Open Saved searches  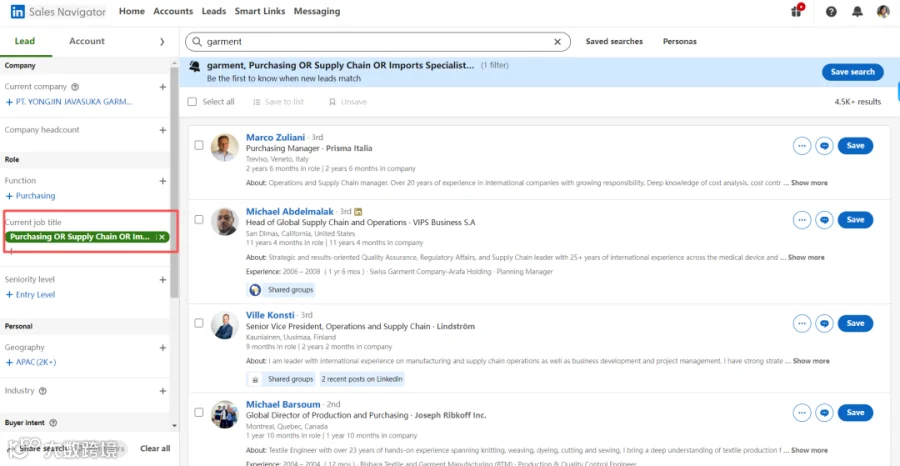tap(614, 41)
